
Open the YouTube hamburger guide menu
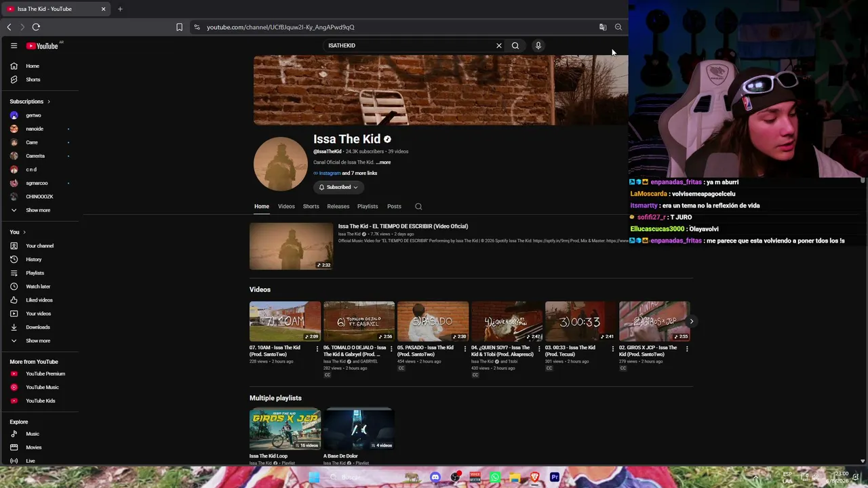(14, 45)
